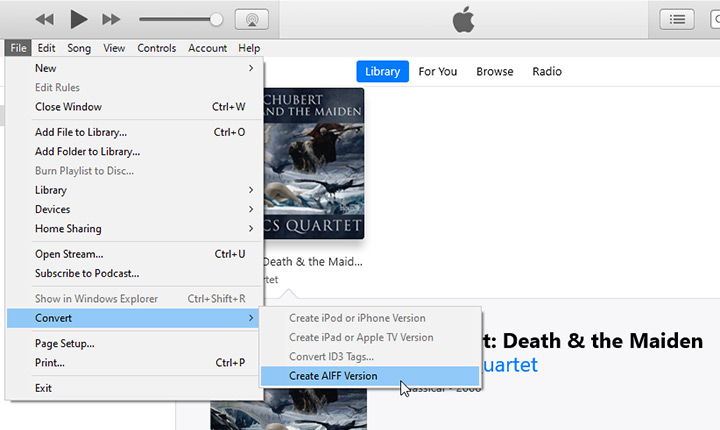Image resolution: width=720 pixels, height=430 pixels.
Task: Adjust the volume slider knob
Action: [216, 19]
